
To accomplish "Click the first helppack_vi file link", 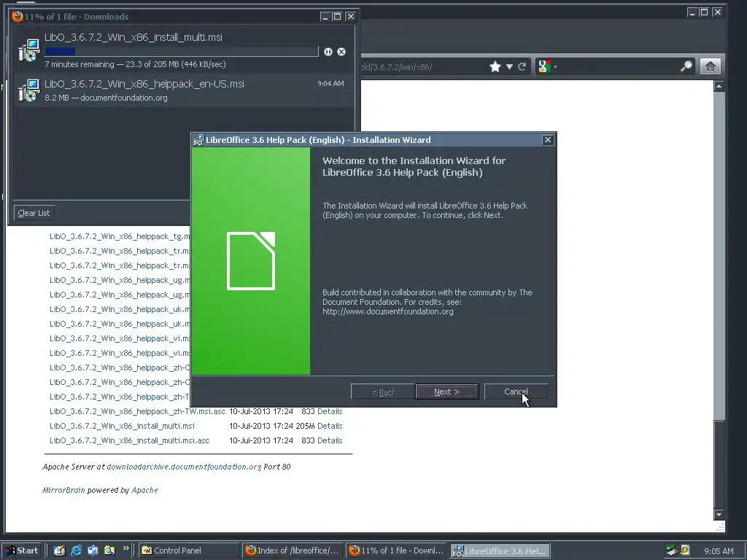I will [x=120, y=338].
